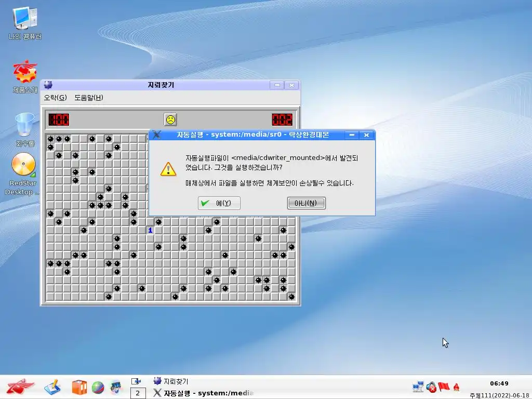Close the 지뢰찾기 window

tap(292, 85)
